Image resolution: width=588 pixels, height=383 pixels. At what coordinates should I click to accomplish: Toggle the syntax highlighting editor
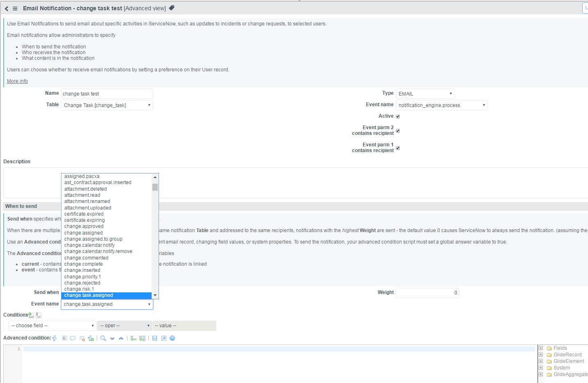[55, 338]
